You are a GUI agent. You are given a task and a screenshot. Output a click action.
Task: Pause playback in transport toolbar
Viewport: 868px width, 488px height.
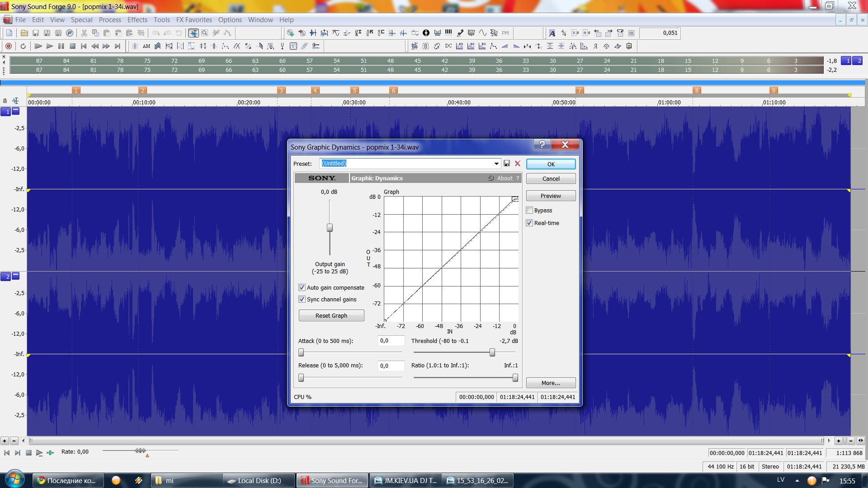coord(61,46)
